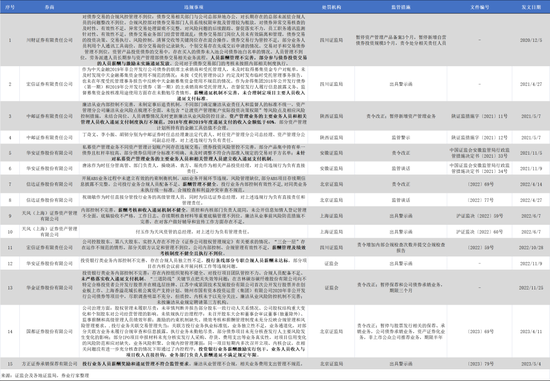Click the date 2022/4/27
Viewport: 550px width, 381px height.
[x=531, y=200]
